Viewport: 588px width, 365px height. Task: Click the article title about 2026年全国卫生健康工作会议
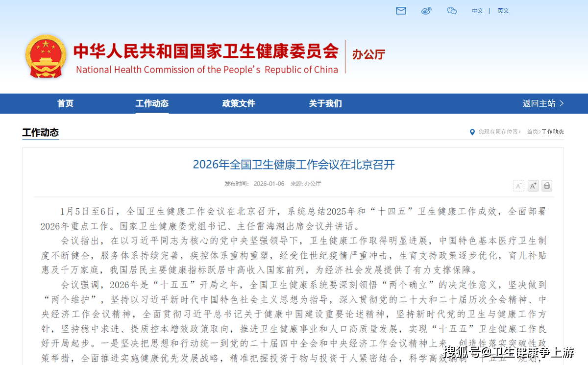(x=294, y=164)
